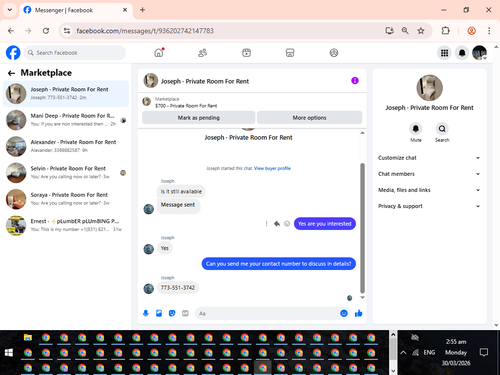Open the emoji picker in message box
This screenshot has width=500, height=375.
coord(344,313)
